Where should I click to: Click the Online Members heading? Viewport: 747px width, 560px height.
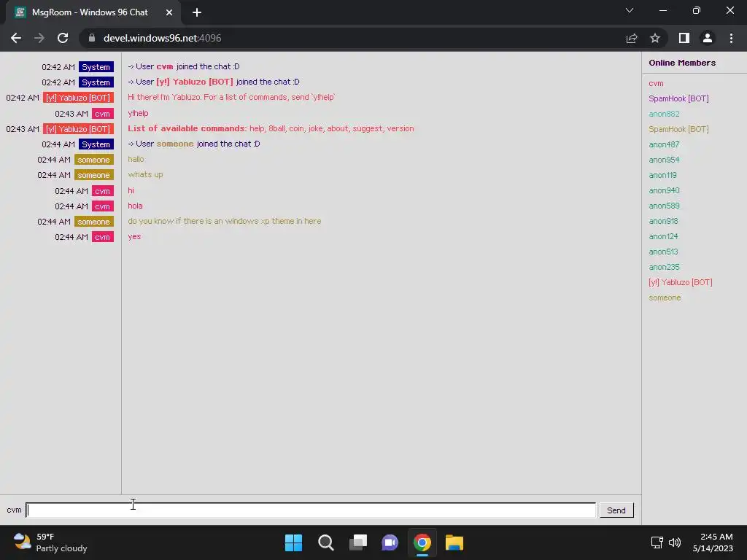tap(682, 63)
